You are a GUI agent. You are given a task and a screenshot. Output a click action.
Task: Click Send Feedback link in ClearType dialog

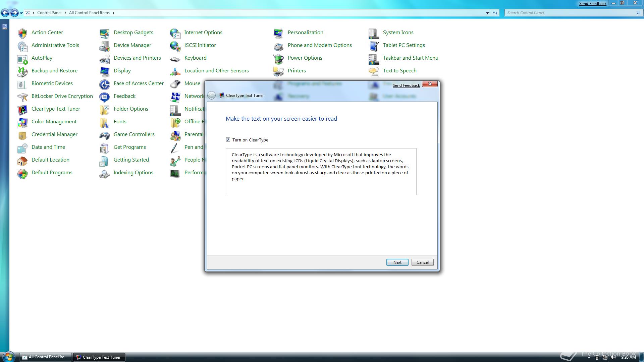pyautogui.click(x=406, y=85)
